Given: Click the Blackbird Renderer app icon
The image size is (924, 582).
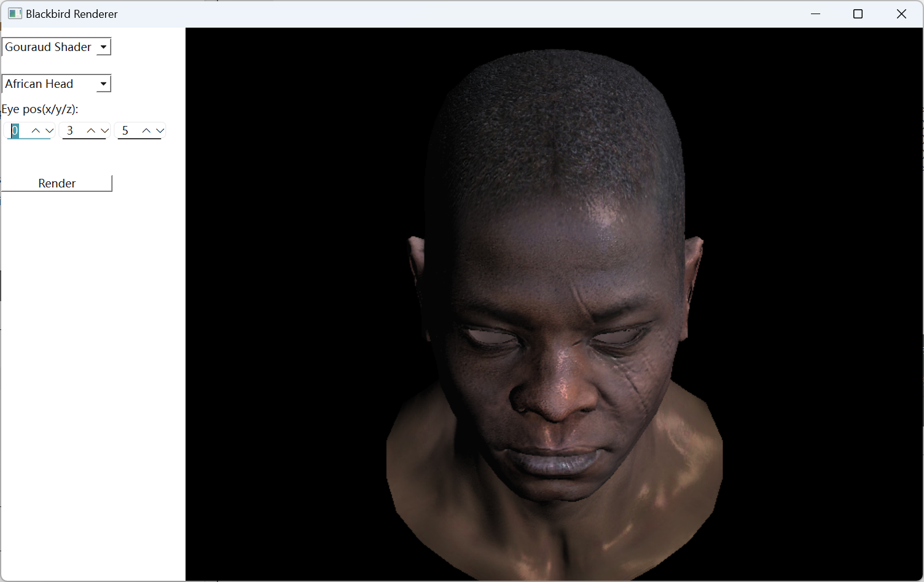Looking at the screenshot, I should click(x=15, y=14).
